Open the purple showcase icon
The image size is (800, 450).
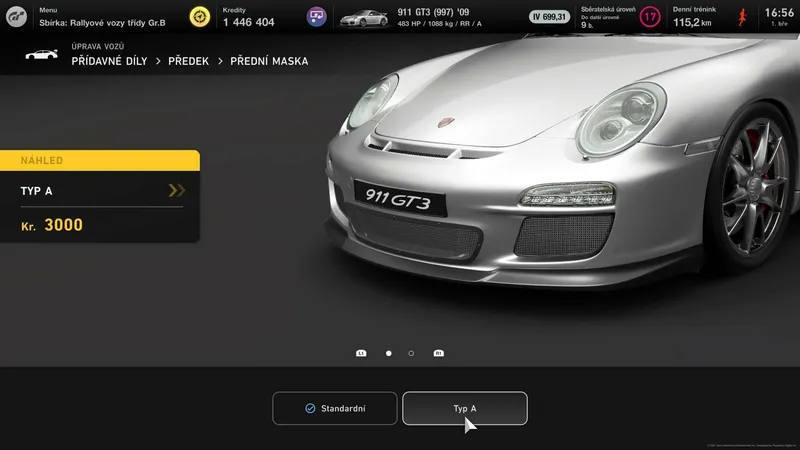[x=316, y=17]
